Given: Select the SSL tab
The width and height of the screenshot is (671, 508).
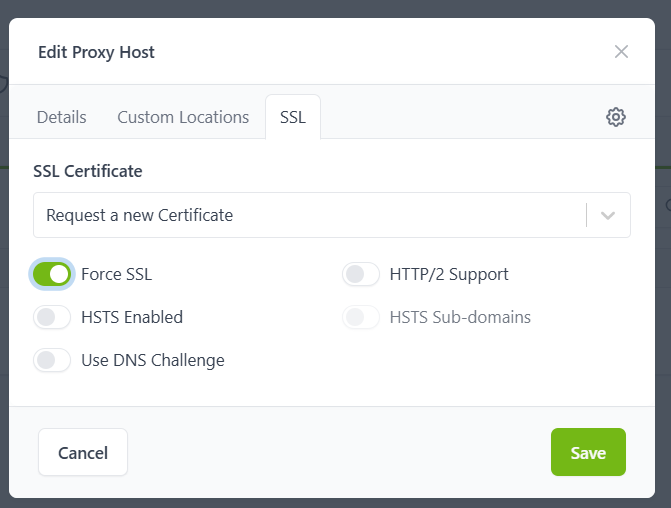Looking at the screenshot, I should 293,117.
